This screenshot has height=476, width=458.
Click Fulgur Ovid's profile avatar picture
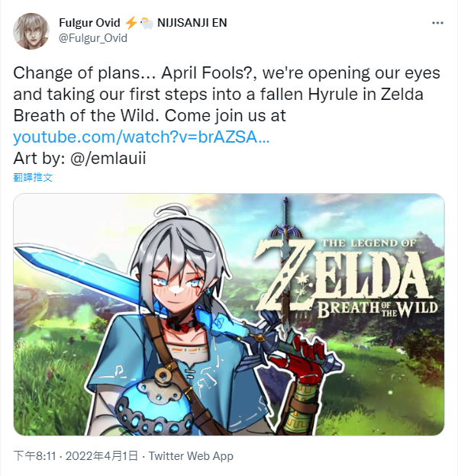31,31
